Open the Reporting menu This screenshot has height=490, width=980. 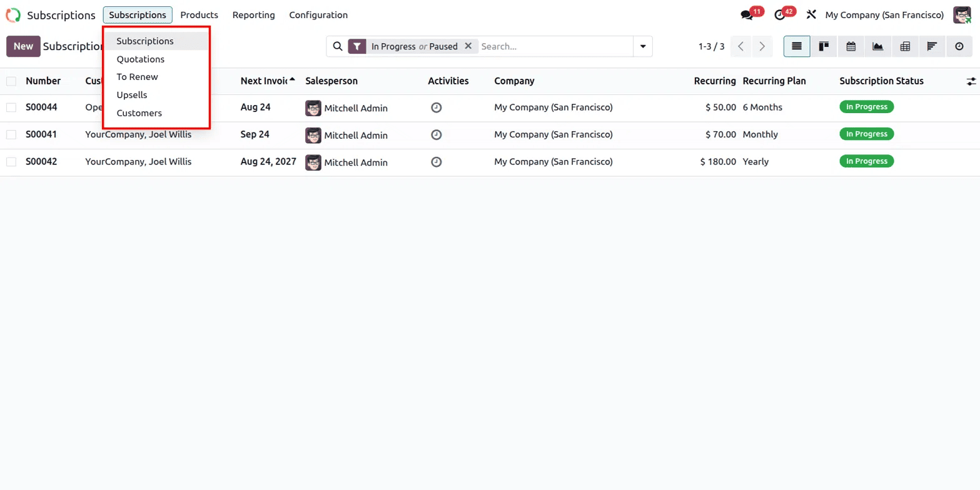point(253,15)
